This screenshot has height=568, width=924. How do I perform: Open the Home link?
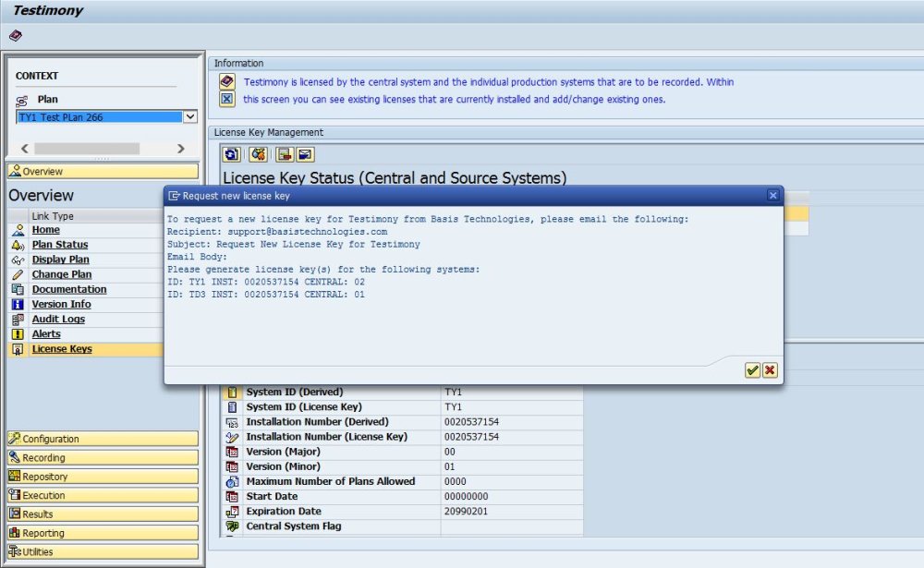tap(46, 230)
